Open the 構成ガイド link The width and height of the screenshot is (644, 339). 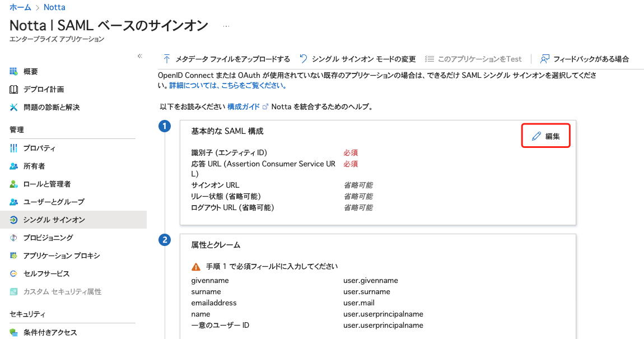[x=243, y=107]
